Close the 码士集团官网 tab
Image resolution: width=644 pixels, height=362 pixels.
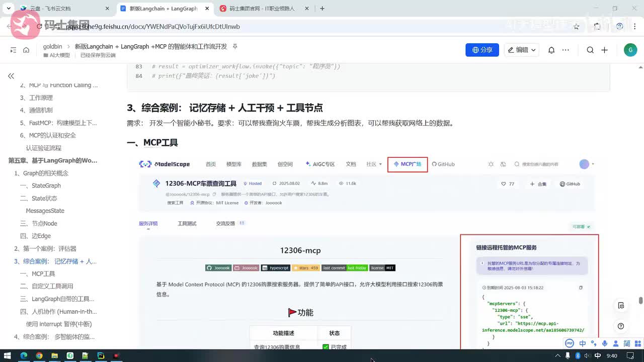(x=307, y=9)
